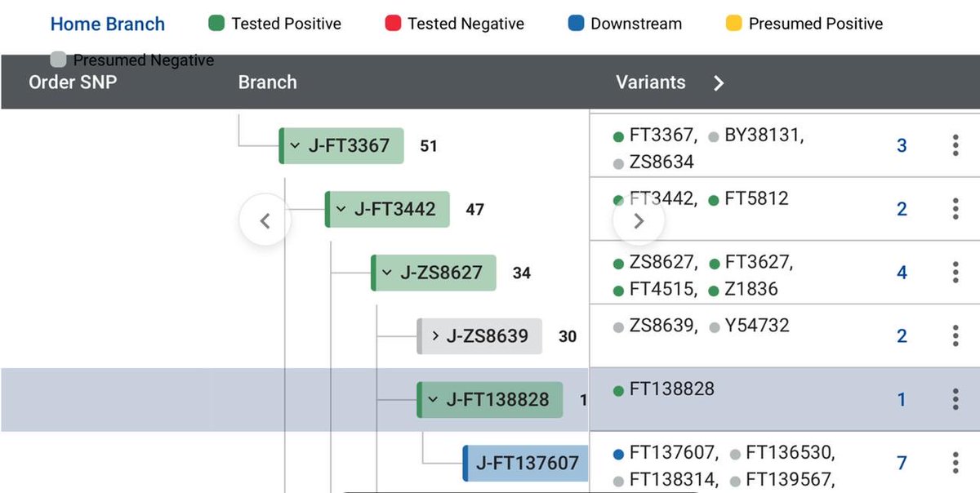The image size is (980, 493).
Task: Click the right arrow carousel button
Action: (x=639, y=220)
